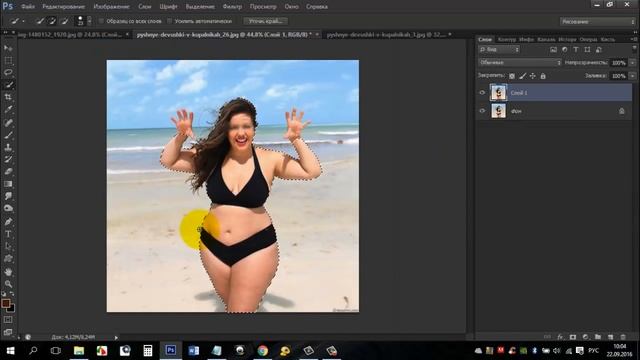Screen dimensions: 640x360
Task: Open layers panel flyout menu
Action: pos(634,39)
